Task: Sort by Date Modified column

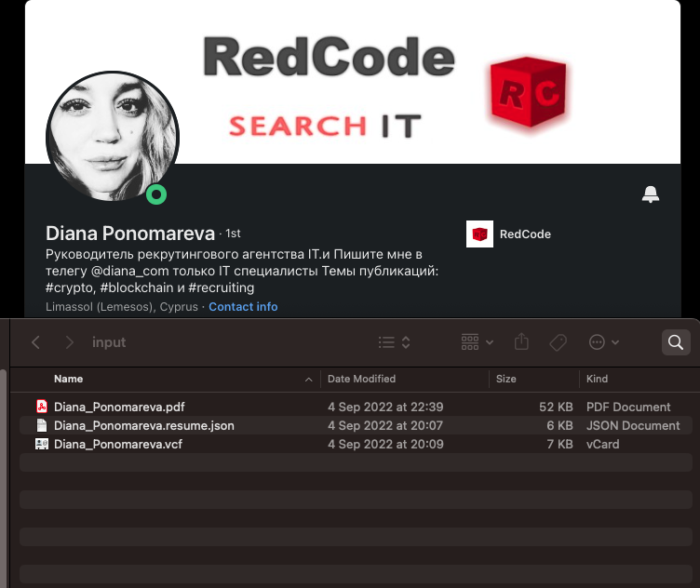Action: 361,379
